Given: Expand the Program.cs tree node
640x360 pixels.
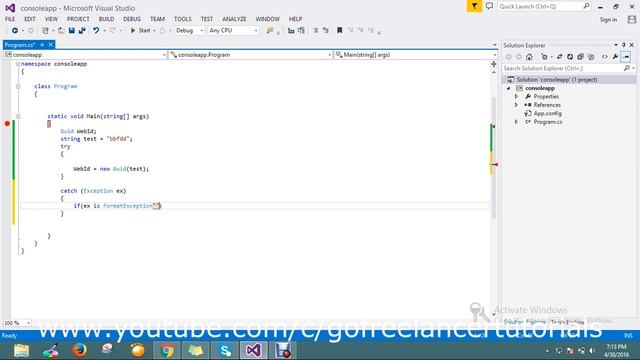Looking at the screenshot, I should [x=516, y=122].
